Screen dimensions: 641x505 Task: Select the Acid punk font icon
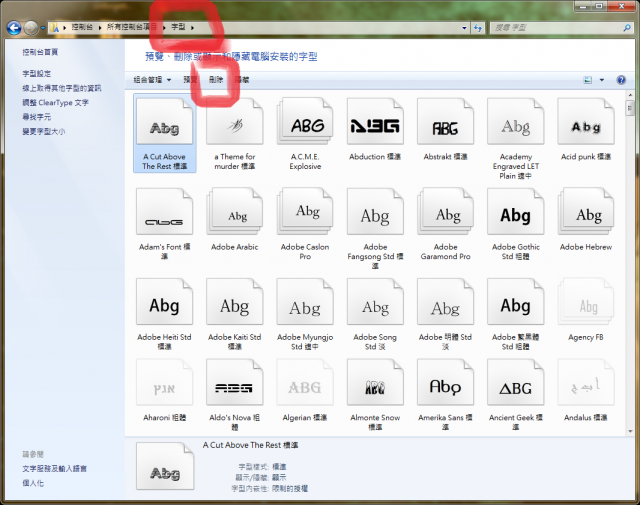pos(586,121)
